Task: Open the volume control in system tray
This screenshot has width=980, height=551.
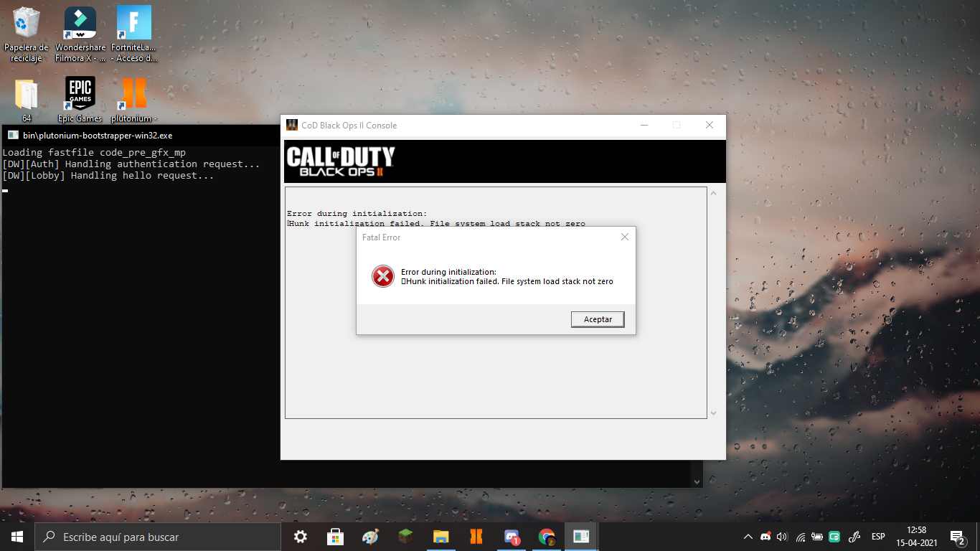Action: [x=782, y=537]
